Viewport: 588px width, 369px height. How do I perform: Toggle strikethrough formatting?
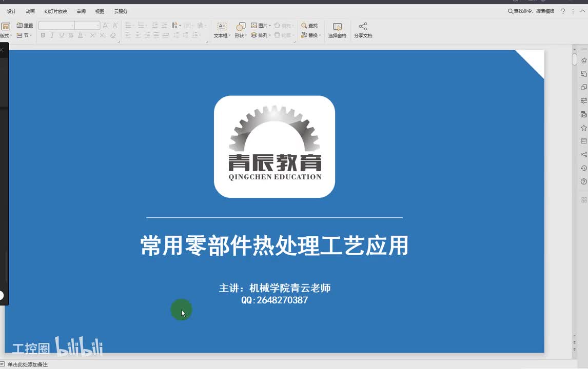(x=71, y=35)
